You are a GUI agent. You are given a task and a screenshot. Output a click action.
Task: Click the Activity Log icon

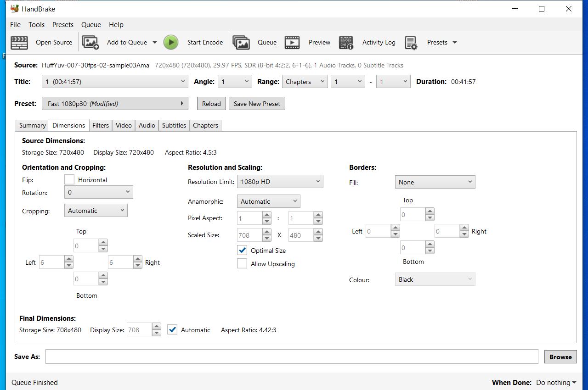pos(346,42)
